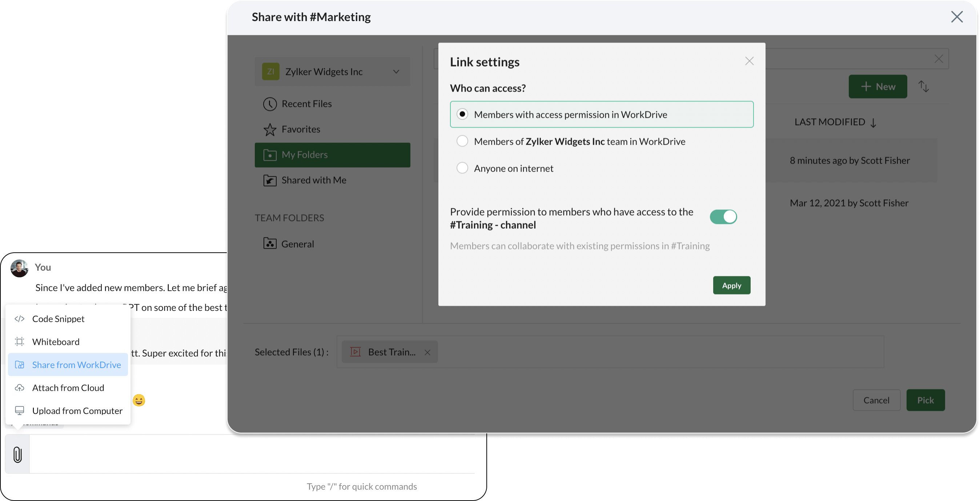Screen dimensions: 980x501
Task: Select Members of Zylker Widgets Inc team
Action: pyautogui.click(x=462, y=141)
